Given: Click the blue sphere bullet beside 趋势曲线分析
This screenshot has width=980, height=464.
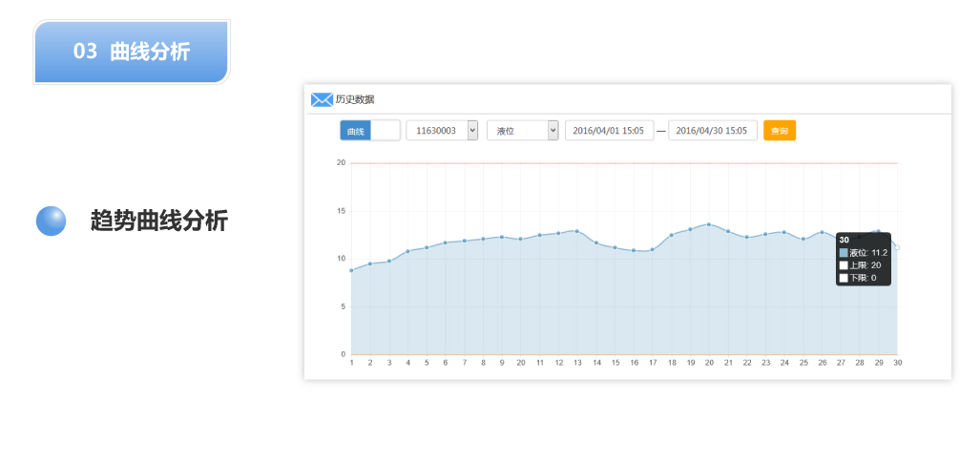Looking at the screenshot, I should [x=51, y=221].
